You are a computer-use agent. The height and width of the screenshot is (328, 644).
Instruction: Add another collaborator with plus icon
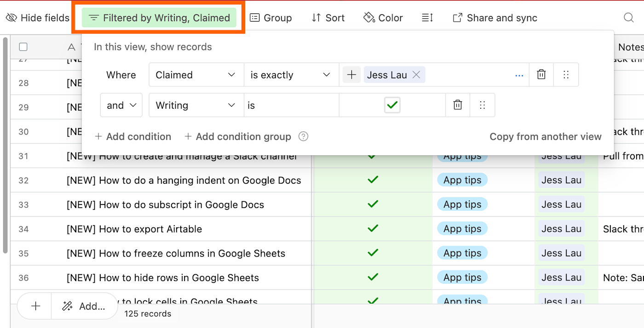[x=351, y=75]
